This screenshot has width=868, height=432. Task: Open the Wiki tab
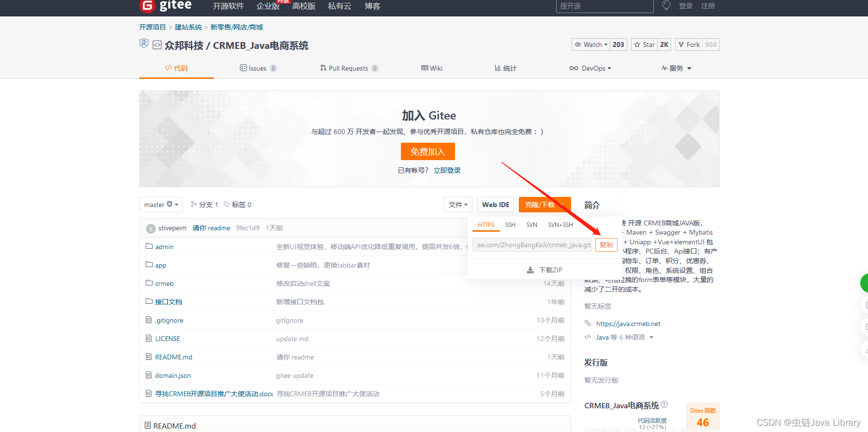tap(432, 68)
